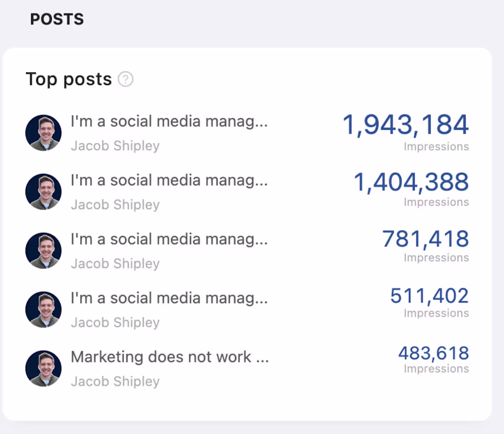Screen dimensions: 504x434
Task: Open the post title with 511,402 impressions
Action: (x=169, y=298)
